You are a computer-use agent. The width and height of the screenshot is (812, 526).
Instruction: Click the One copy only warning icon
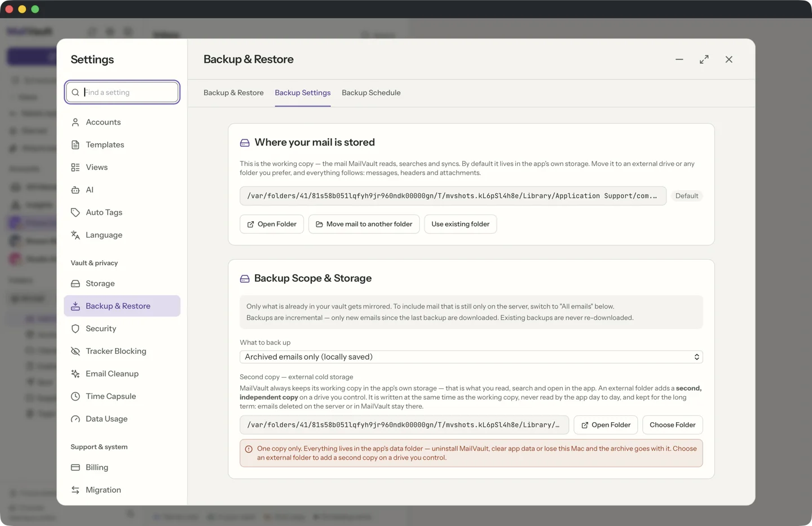tap(249, 449)
